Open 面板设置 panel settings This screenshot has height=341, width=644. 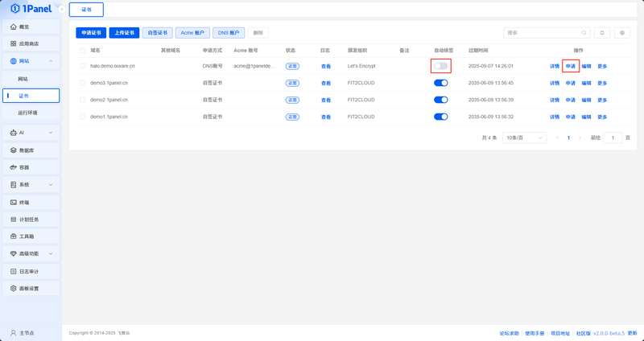31,289
